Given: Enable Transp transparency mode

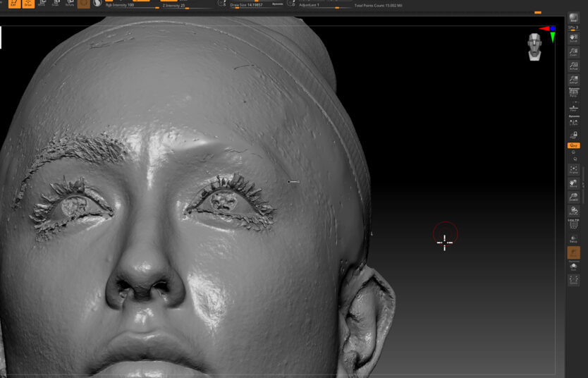Looking at the screenshot, I should (x=573, y=238).
